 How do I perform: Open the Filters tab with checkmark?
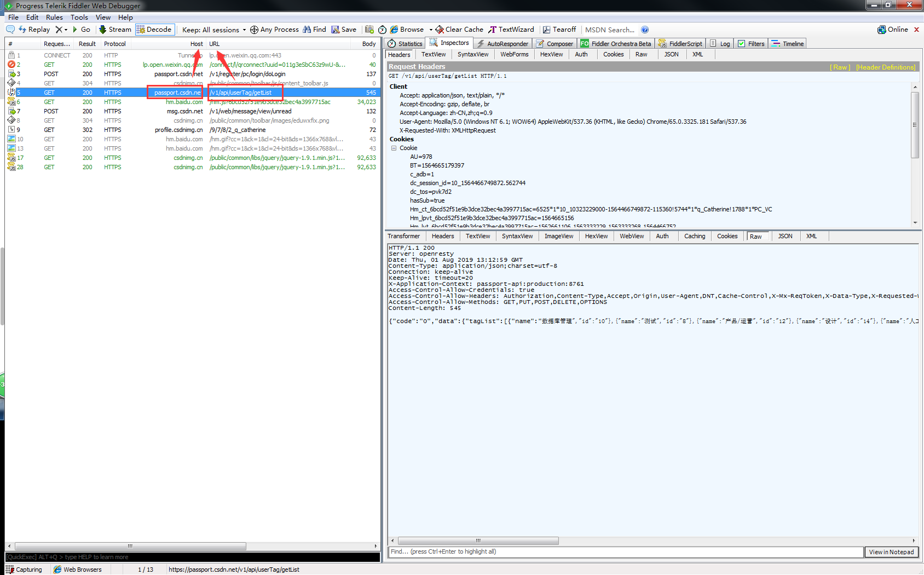point(751,44)
